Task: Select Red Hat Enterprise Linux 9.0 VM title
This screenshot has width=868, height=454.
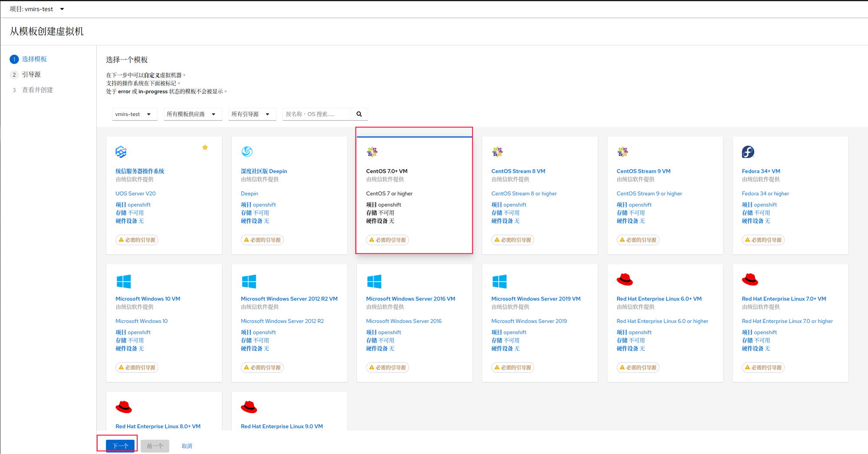Action: [282, 426]
